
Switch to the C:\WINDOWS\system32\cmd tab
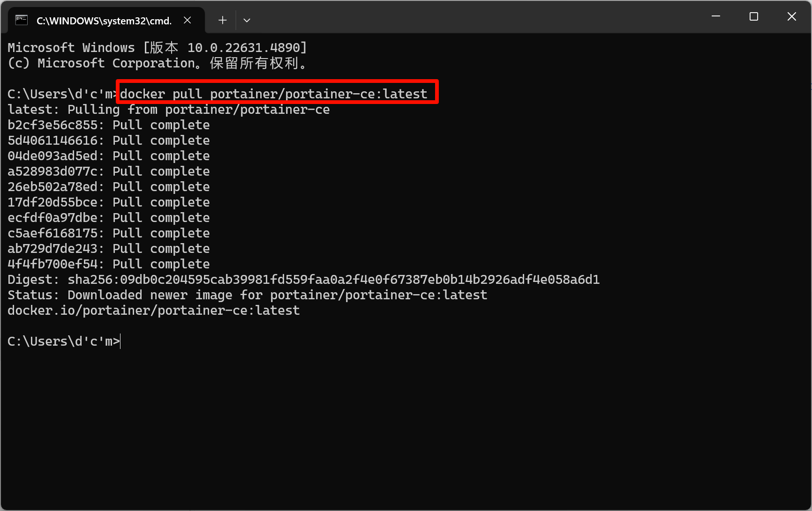(104, 20)
